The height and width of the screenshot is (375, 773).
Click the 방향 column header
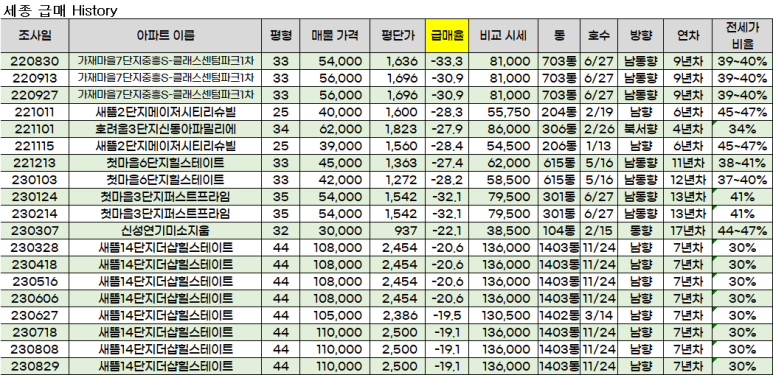tap(641, 35)
